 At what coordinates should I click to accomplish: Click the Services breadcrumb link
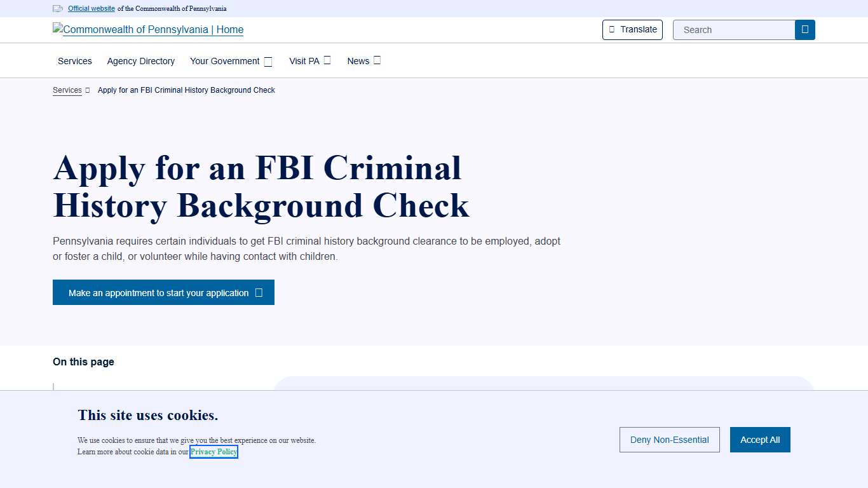click(x=67, y=90)
